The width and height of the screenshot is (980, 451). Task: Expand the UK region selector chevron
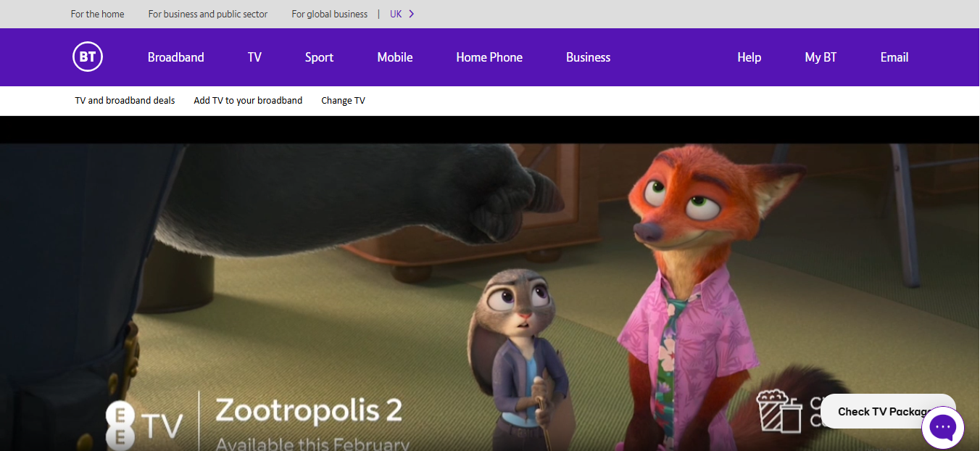coord(411,13)
